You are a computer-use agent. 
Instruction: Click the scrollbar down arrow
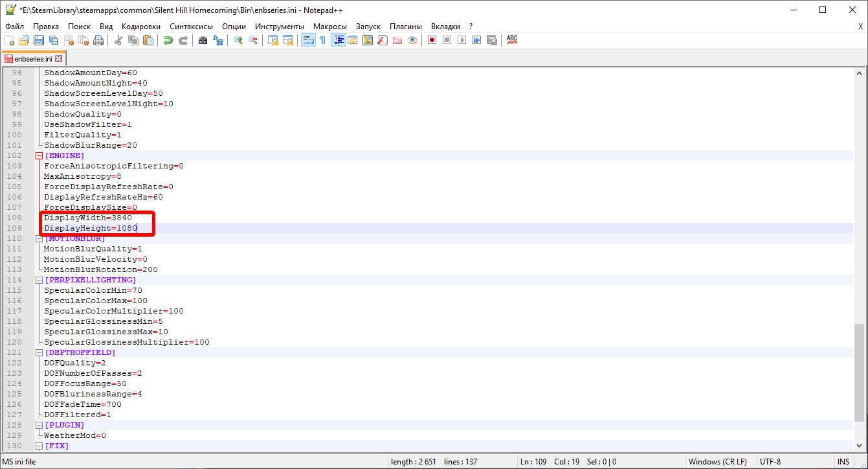[x=859, y=446]
